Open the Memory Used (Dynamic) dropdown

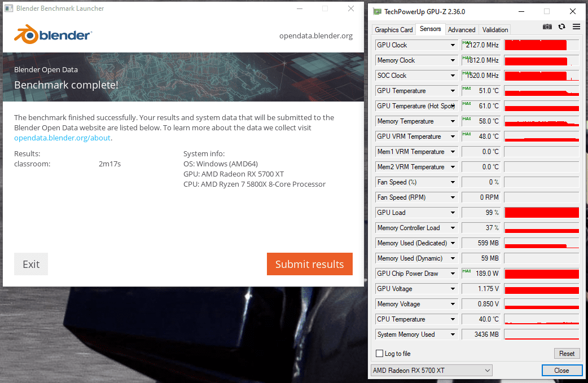click(453, 258)
